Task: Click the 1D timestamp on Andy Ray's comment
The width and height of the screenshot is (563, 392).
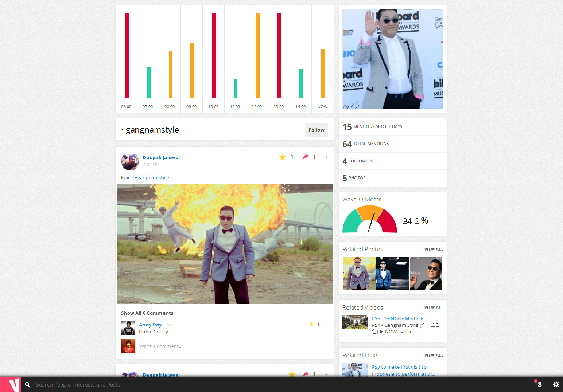Action: (x=168, y=325)
